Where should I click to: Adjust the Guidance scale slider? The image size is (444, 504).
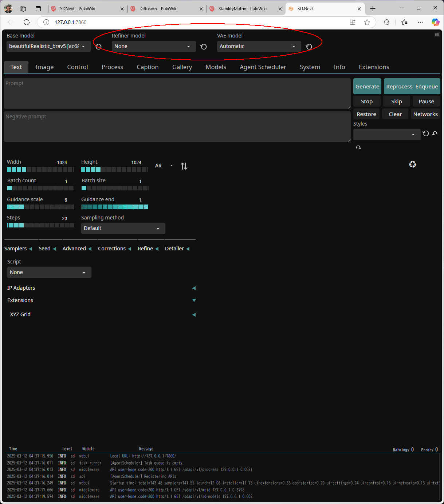click(40, 207)
